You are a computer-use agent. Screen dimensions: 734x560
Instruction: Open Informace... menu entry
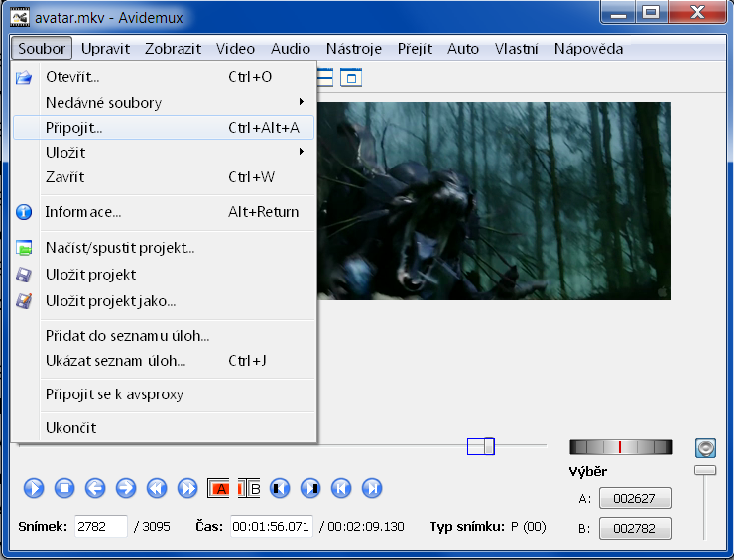coord(163,212)
